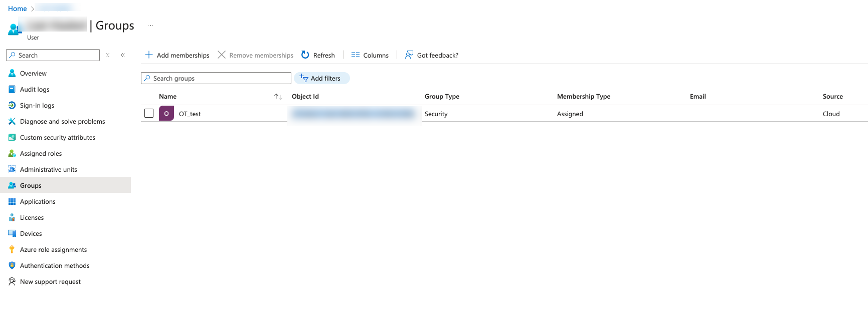Select the OT_test group checkbox
The image size is (868, 334).
pyautogui.click(x=149, y=113)
